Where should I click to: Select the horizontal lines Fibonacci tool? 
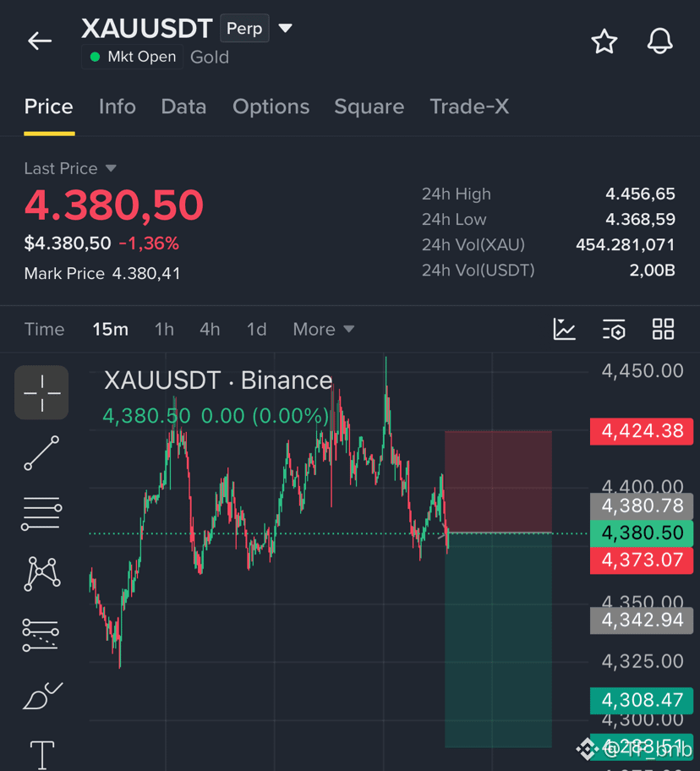pos(41,514)
